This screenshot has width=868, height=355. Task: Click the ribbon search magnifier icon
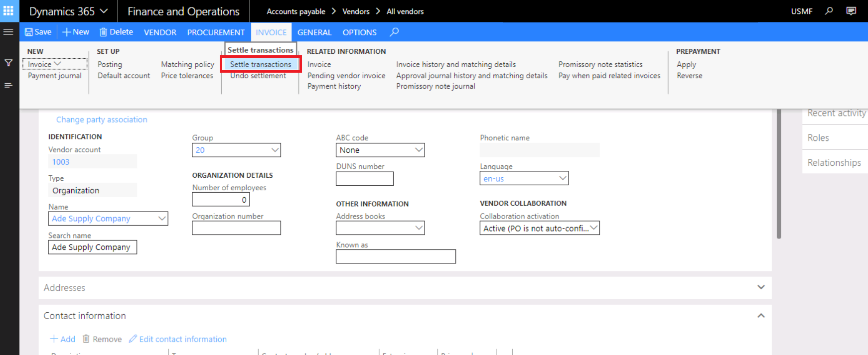[x=394, y=32]
